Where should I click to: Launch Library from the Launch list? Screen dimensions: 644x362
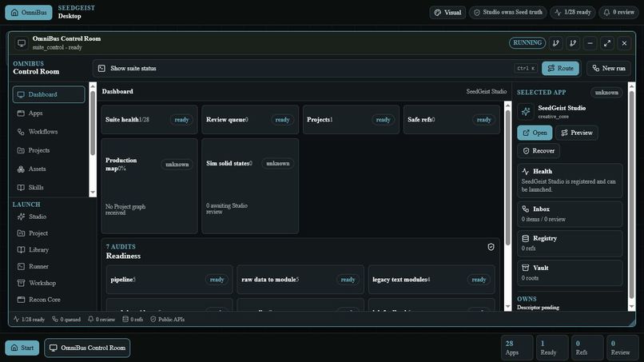point(52,250)
